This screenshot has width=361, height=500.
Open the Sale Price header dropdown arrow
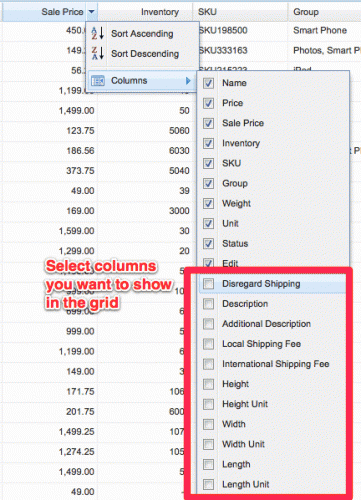coord(91,12)
